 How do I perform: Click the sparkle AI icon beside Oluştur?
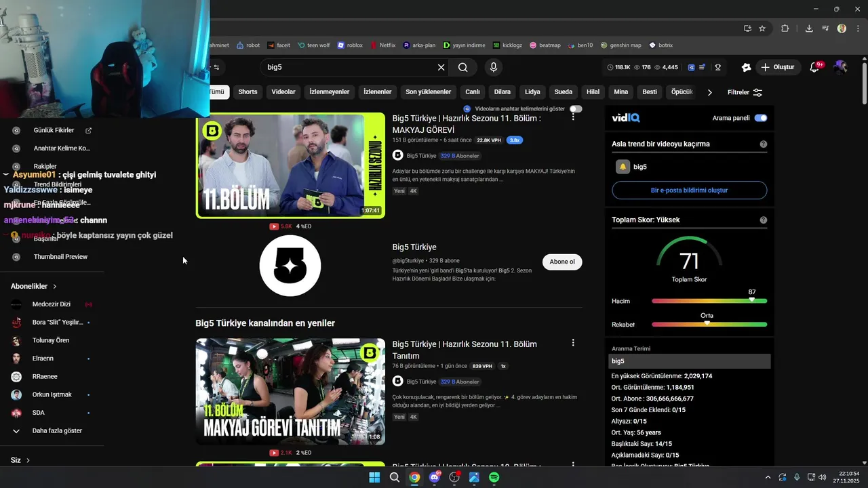click(x=746, y=67)
